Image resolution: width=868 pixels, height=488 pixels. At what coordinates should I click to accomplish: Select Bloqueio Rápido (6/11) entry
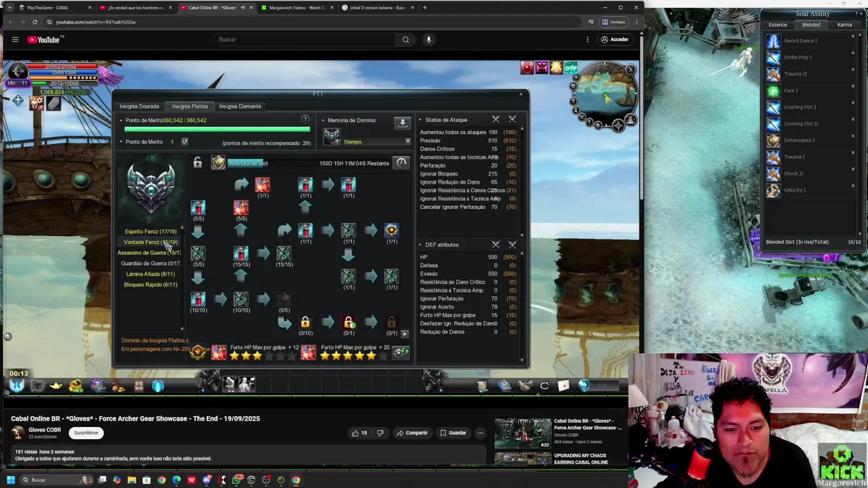[x=151, y=285]
